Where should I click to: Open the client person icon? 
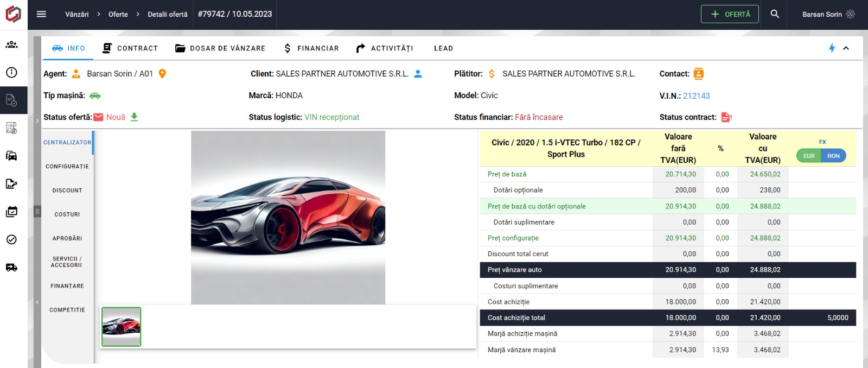[x=418, y=74]
